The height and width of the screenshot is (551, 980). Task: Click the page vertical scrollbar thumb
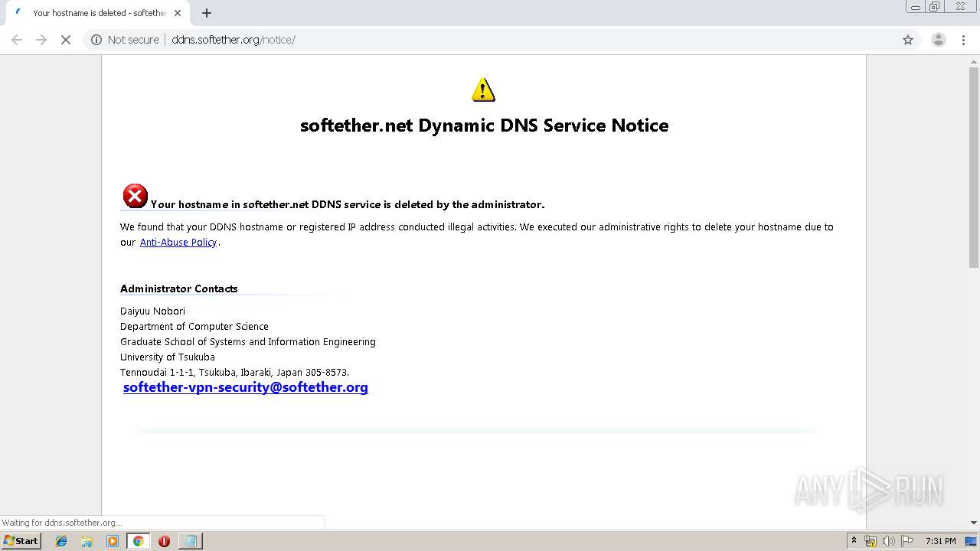point(974,168)
